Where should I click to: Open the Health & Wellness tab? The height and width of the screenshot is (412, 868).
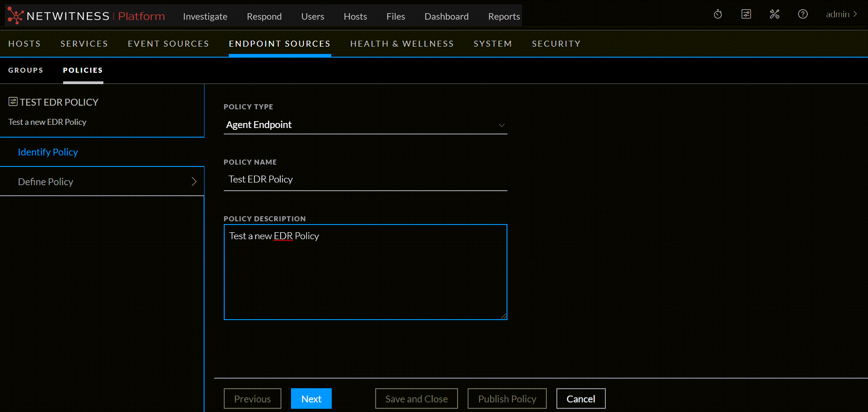coord(402,43)
